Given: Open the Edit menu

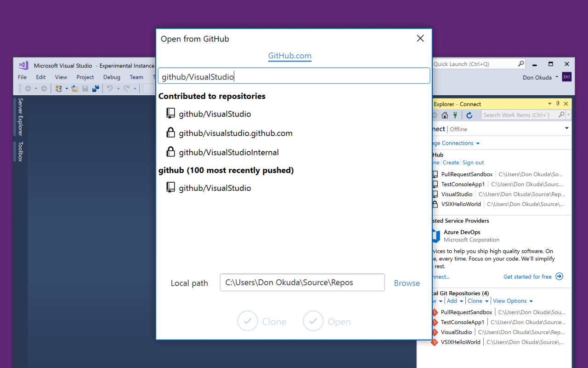Looking at the screenshot, I should [x=41, y=77].
